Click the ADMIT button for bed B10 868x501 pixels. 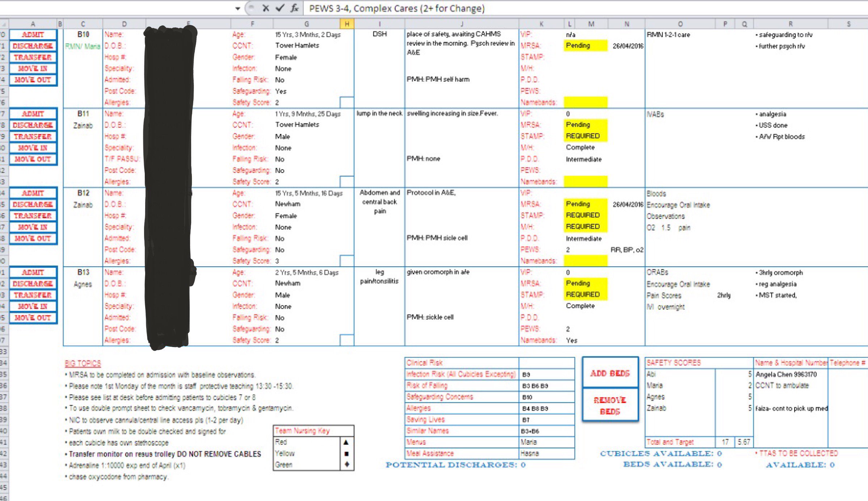coord(33,34)
